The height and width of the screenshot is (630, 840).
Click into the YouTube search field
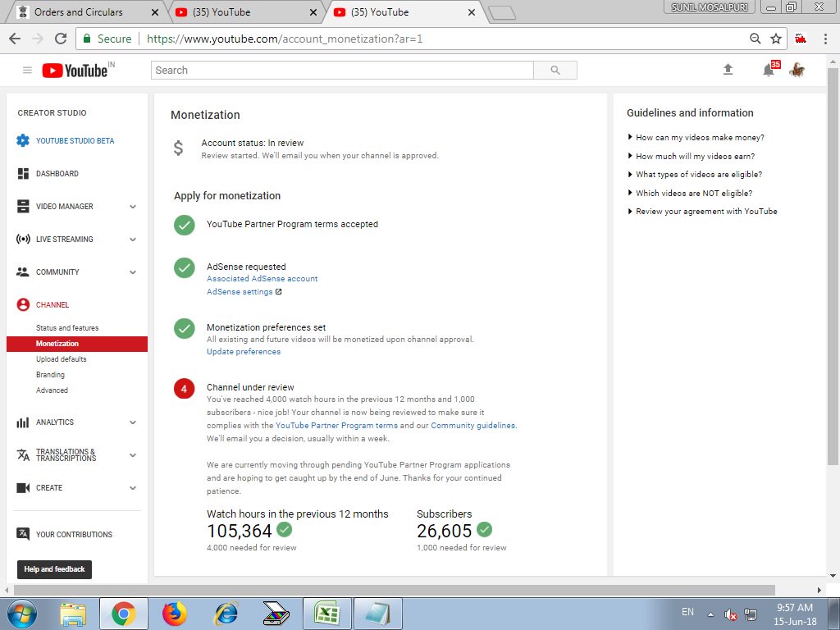342,71
